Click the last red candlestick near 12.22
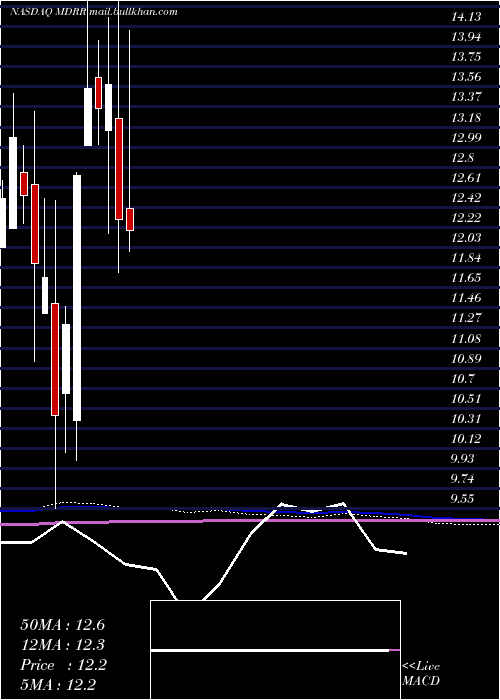 pos(130,219)
